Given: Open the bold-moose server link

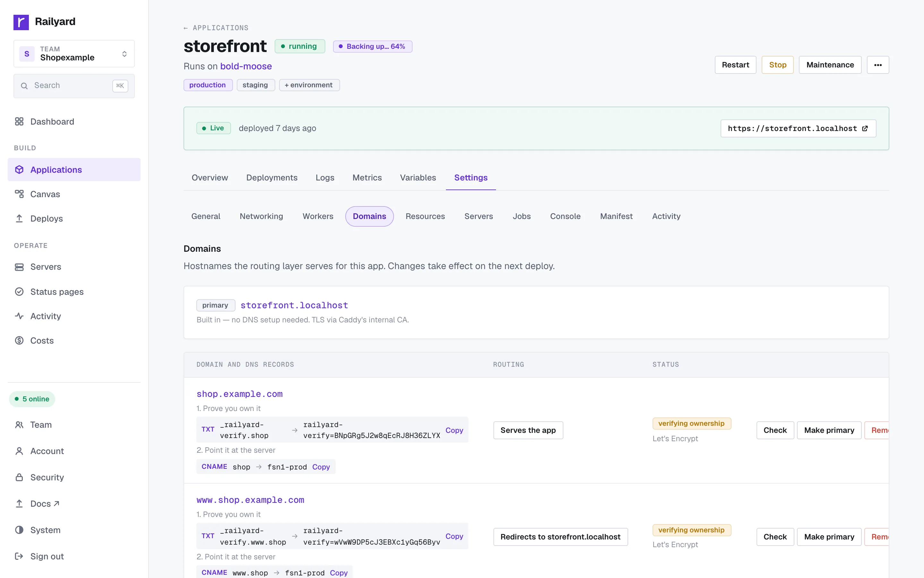Looking at the screenshot, I should [246, 66].
